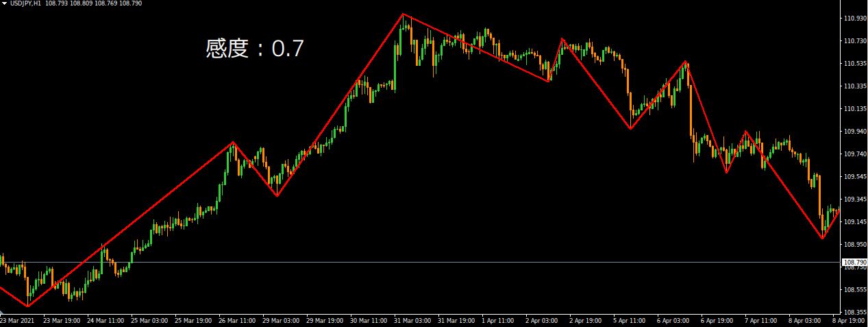This screenshot has height=327, width=868.
Task: Click the 108.555 price axis label
Action: 855,290
